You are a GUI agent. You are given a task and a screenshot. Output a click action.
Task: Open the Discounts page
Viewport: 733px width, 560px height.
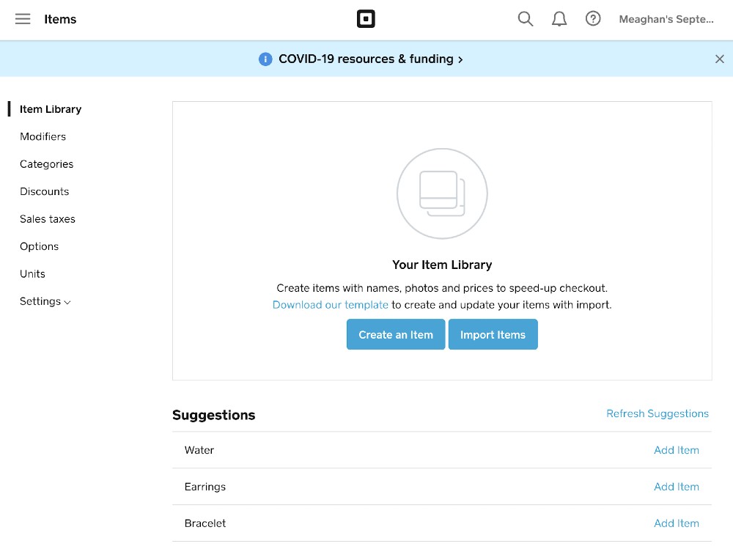(44, 191)
